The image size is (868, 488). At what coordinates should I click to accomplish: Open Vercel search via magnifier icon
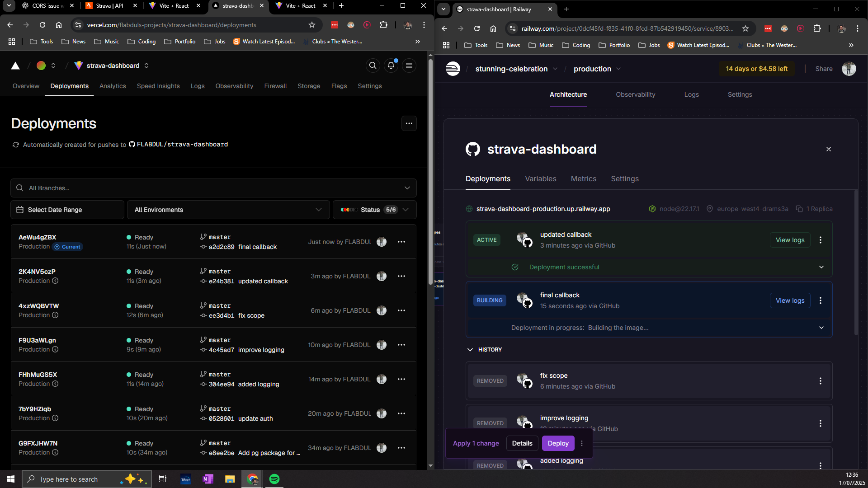pos(373,66)
